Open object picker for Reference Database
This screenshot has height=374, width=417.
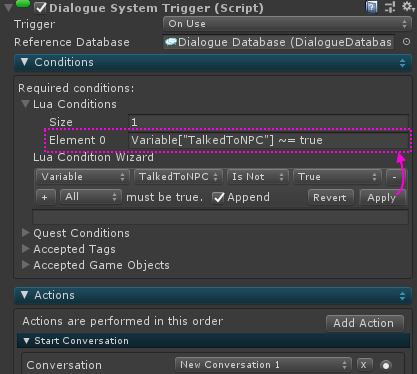point(406,42)
